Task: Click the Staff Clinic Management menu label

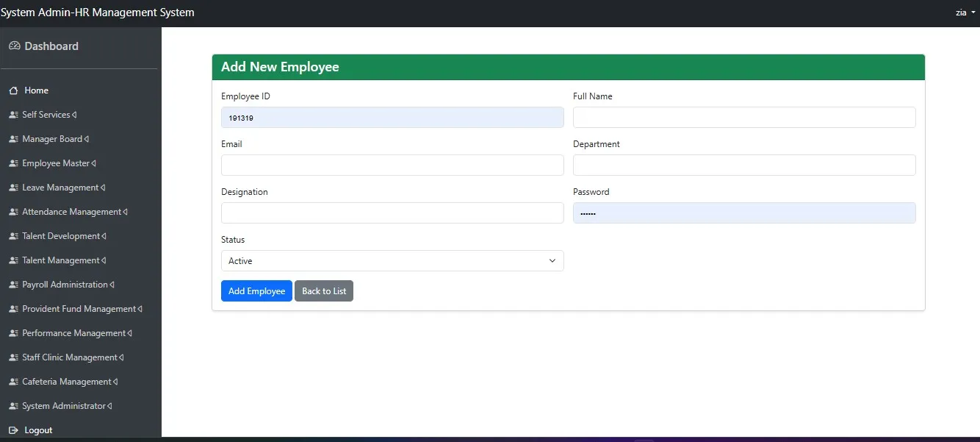Action: [70, 357]
